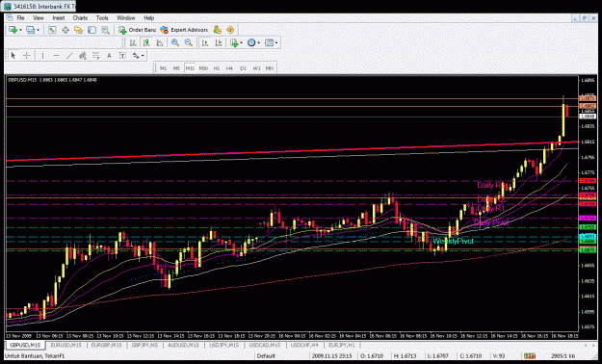Select the Text tool
This screenshot has width=602, height=364.
click(x=109, y=56)
